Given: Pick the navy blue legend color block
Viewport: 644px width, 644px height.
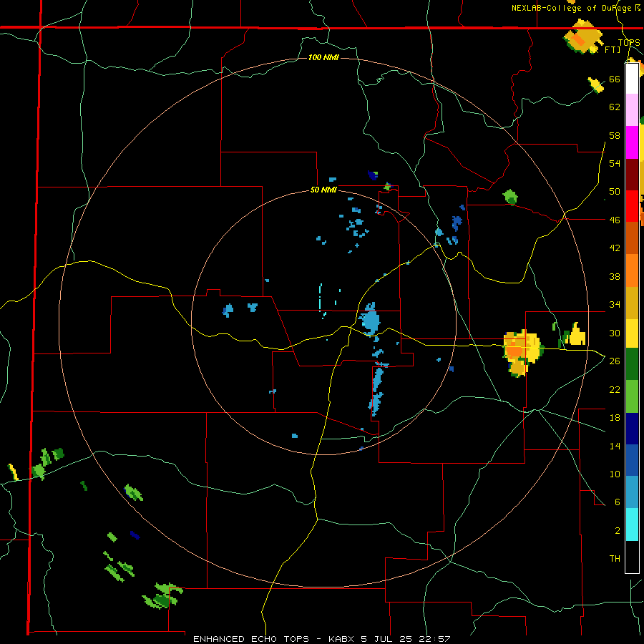Looking at the screenshot, I should pyautogui.click(x=632, y=429).
